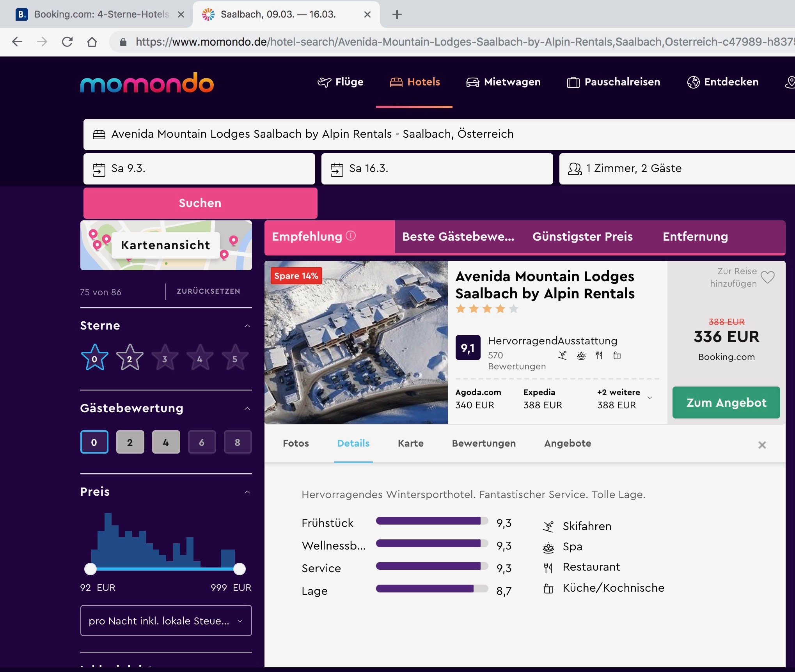The width and height of the screenshot is (795, 672).
Task: Click the momondo logo
Action: point(147,83)
